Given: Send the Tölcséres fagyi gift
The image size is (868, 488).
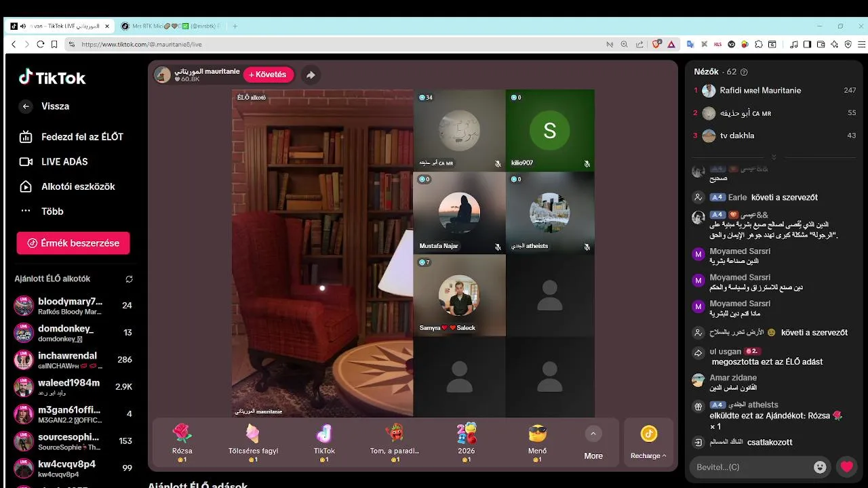Looking at the screenshot, I should click(253, 442).
